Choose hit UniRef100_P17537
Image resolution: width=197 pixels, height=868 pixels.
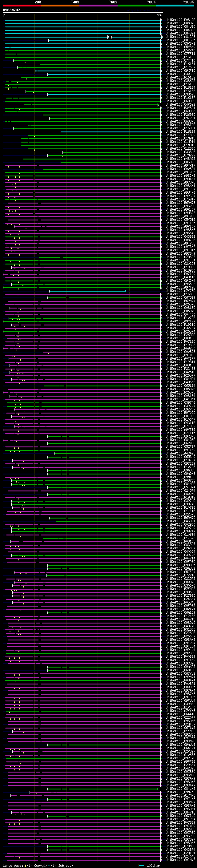(x=180, y=67)
